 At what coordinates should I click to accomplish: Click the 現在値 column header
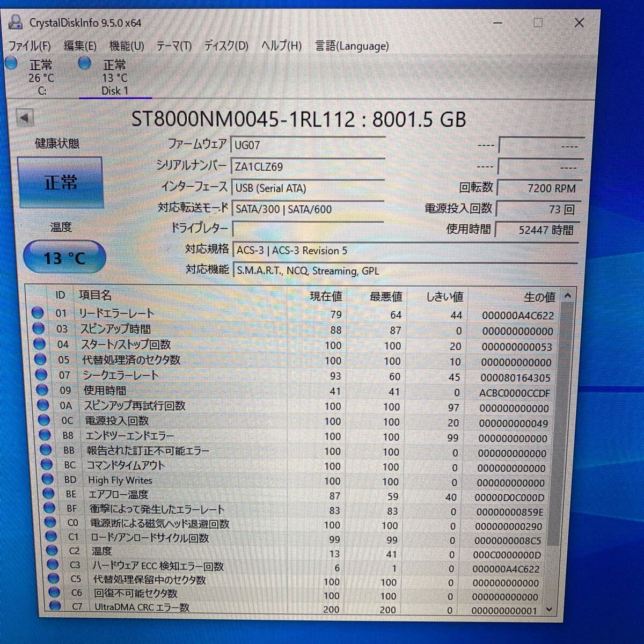pyautogui.click(x=326, y=296)
